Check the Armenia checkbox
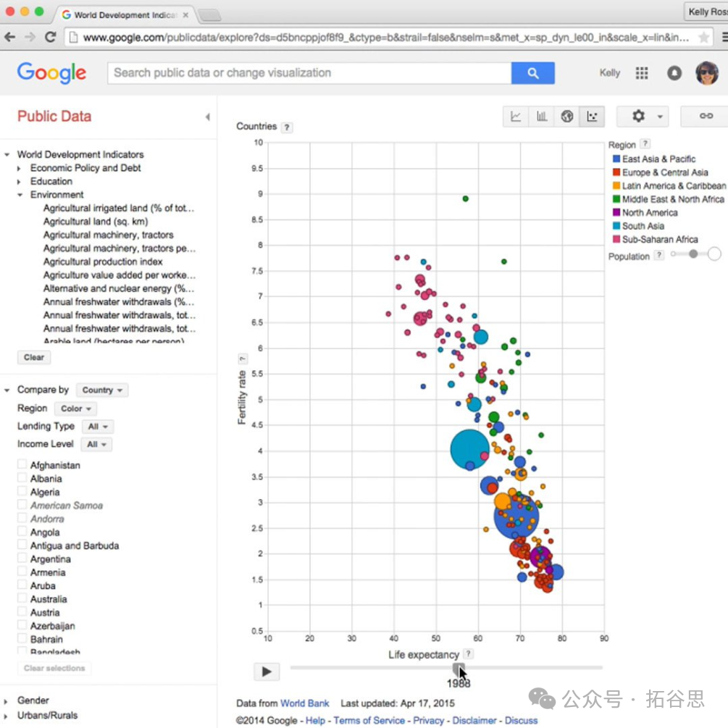728x728 pixels. coord(22,572)
